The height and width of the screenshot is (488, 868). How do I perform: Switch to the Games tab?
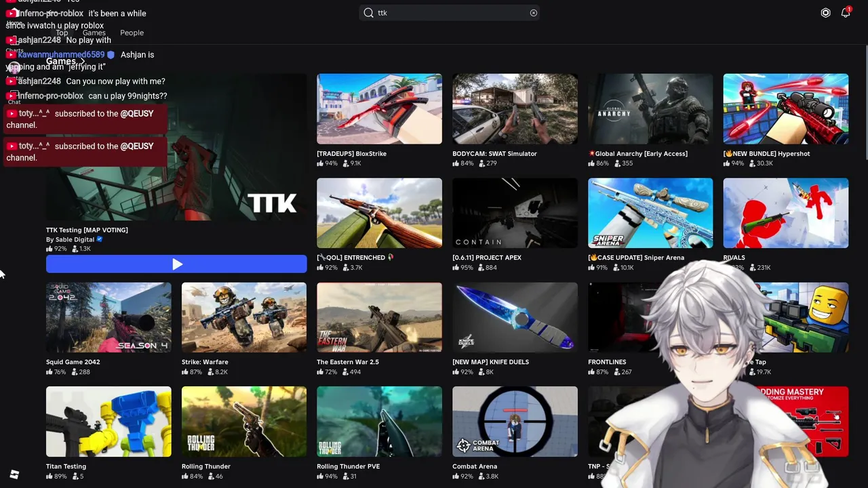(x=94, y=33)
